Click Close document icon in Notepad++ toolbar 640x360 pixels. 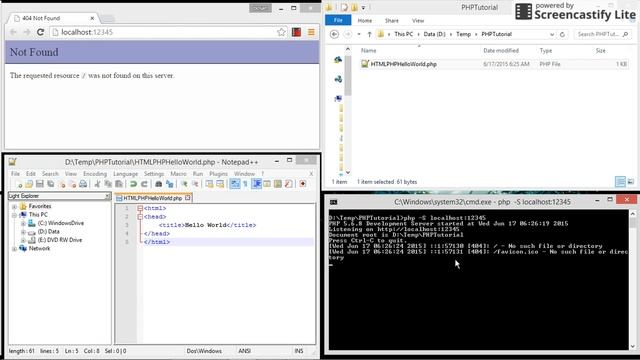point(62,184)
